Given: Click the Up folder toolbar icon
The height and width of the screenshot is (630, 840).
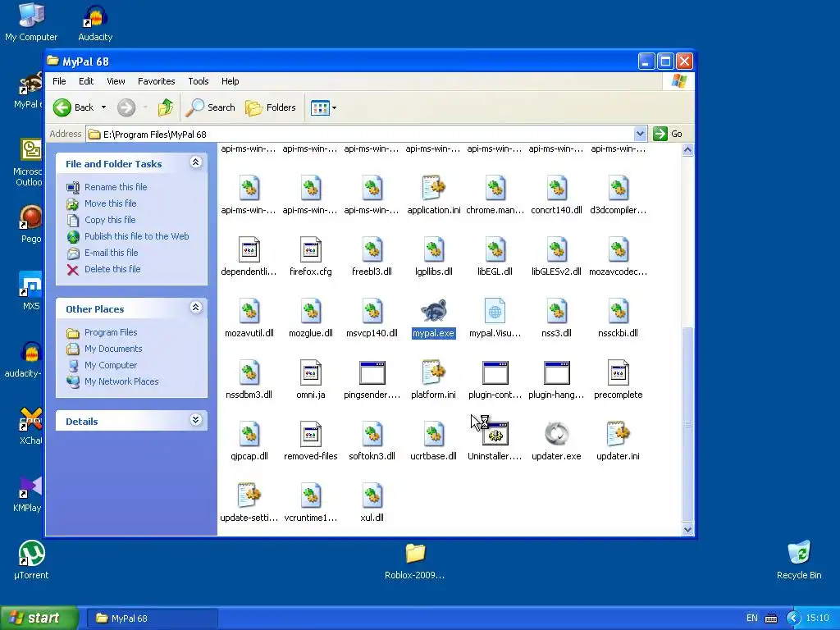Looking at the screenshot, I should pyautogui.click(x=166, y=107).
